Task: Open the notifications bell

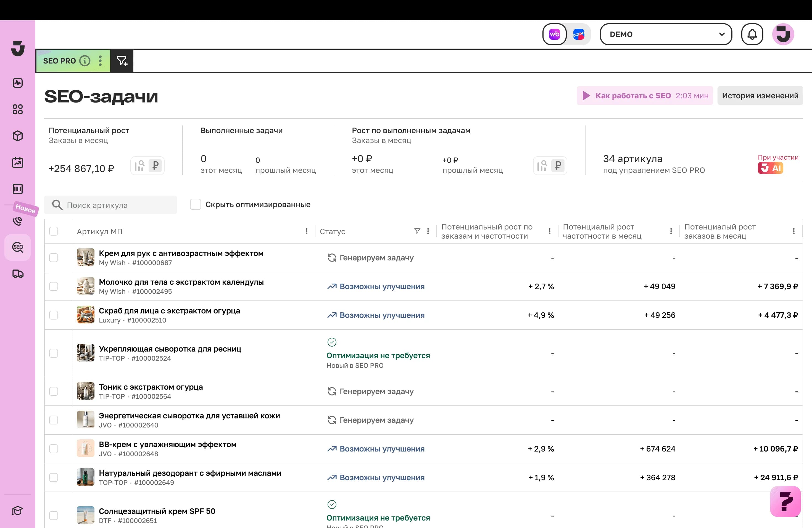Action: 752,34
